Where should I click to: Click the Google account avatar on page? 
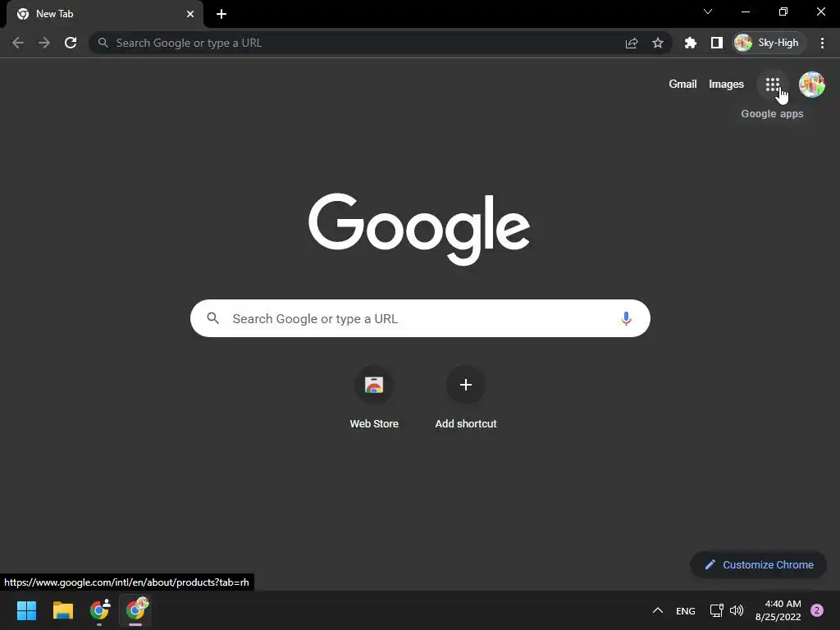point(812,84)
